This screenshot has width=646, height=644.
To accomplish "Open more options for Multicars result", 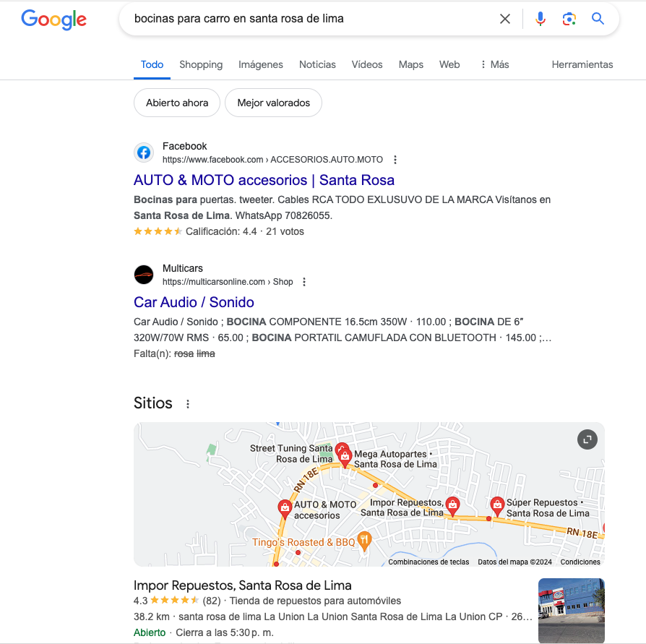I will click(304, 282).
